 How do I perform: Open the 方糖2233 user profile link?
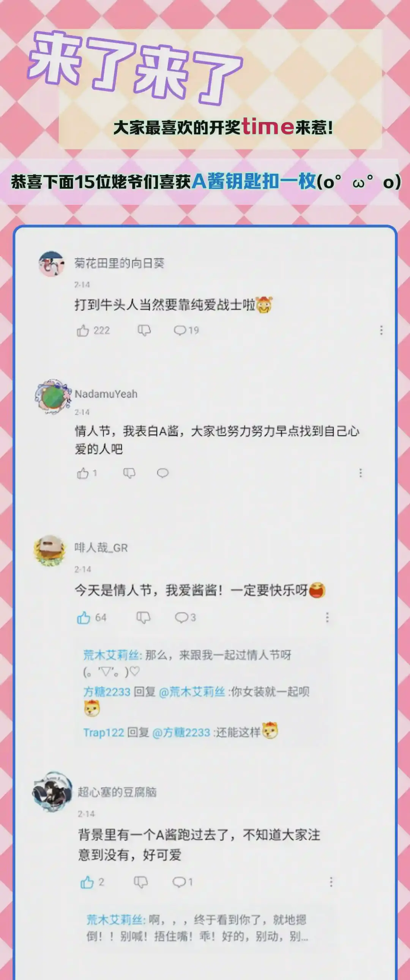[107, 692]
